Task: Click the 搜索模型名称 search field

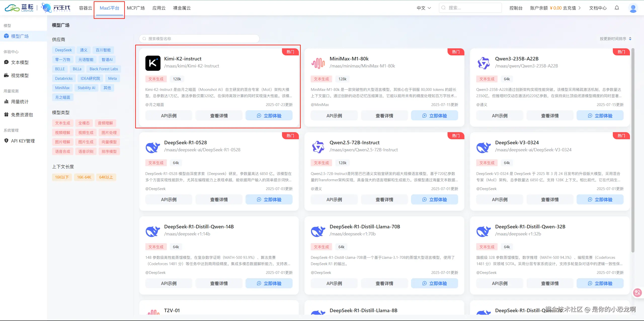Action: pyautogui.click(x=199, y=39)
